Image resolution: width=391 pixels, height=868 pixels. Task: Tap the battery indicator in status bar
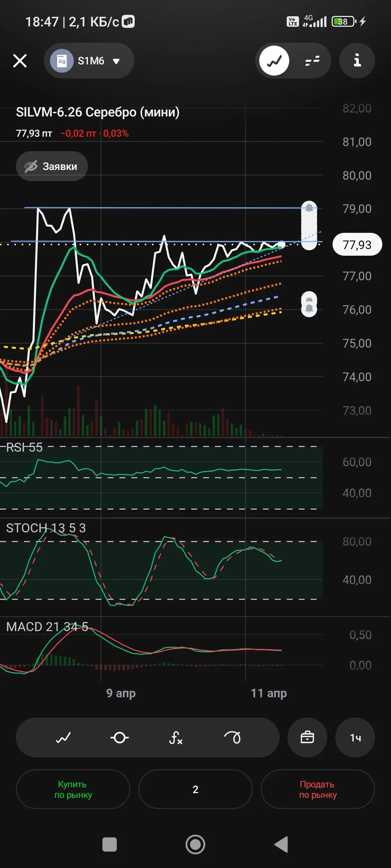344,22
